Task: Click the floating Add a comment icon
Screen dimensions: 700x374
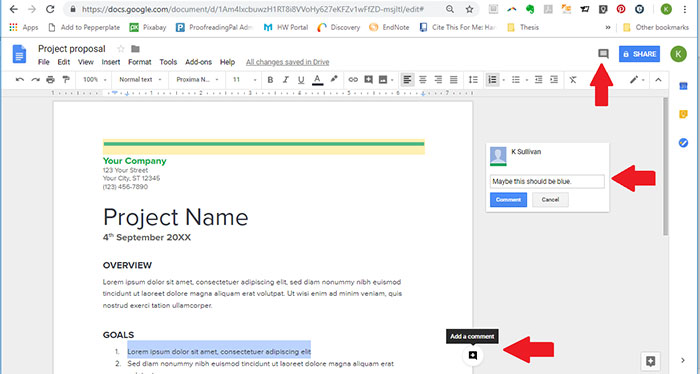Action: [x=473, y=355]
